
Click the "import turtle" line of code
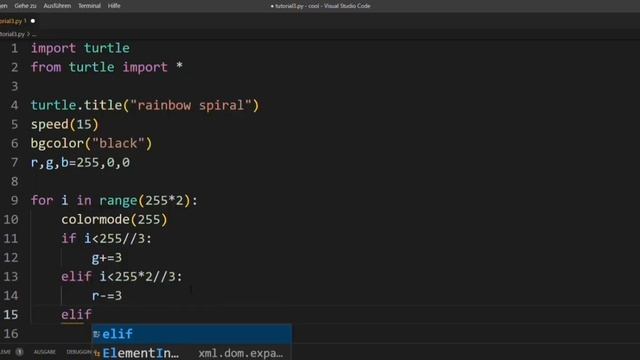coord(80,48)
